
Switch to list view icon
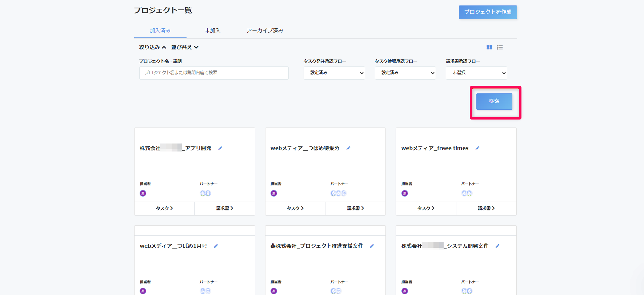500,47
